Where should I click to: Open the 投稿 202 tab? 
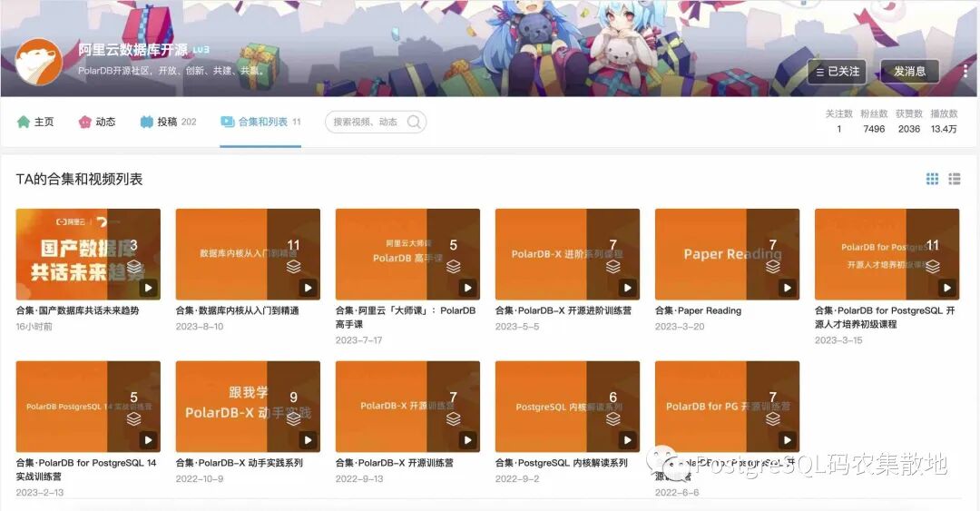[168, 122]
